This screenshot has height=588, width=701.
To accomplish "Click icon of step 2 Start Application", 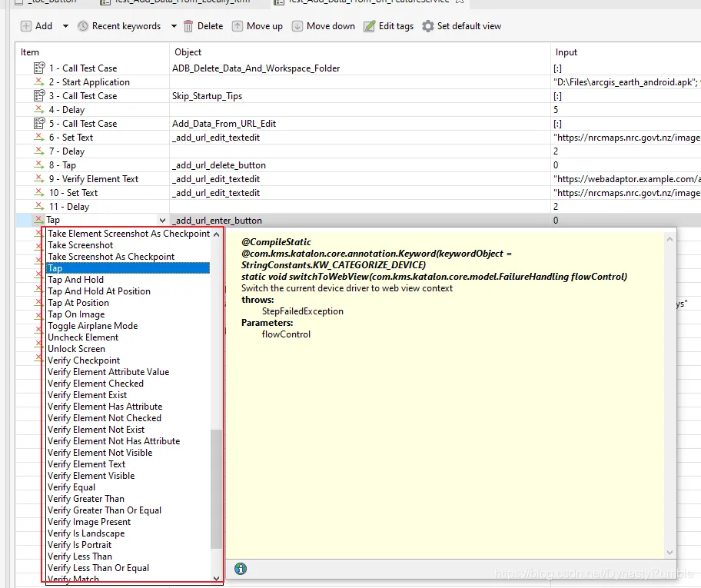I will point(39,81).
